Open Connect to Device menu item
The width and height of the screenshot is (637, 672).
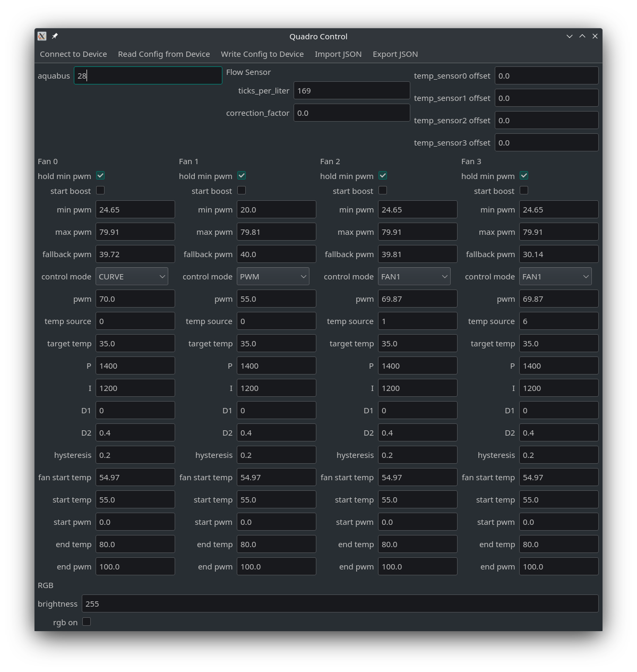[73, 54]
